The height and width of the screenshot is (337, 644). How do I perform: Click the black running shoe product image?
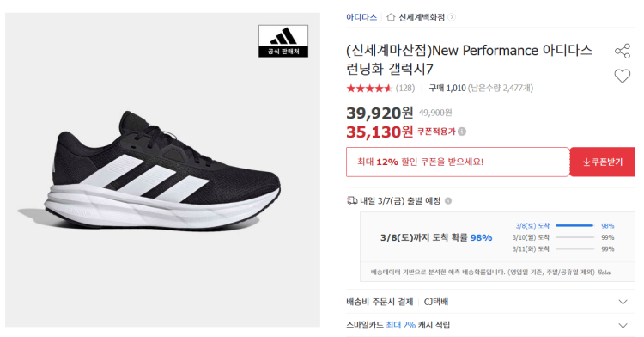click(162, 169)
